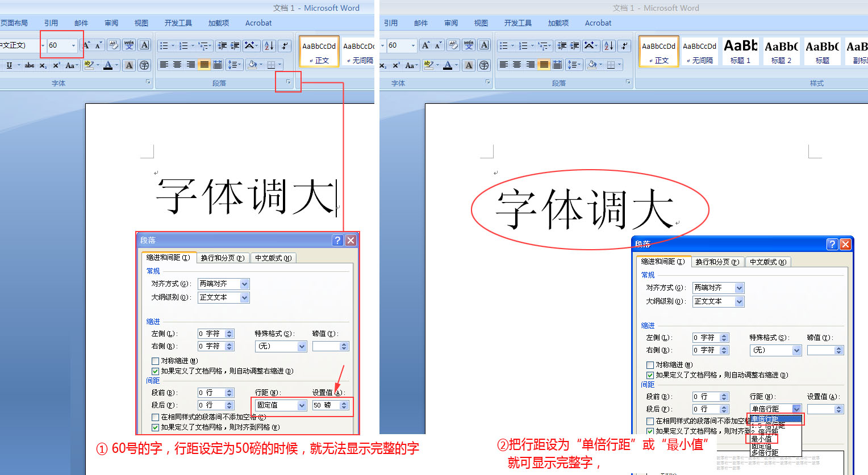Check 在相同样式的段落间不添加空格 in left dialog
Screen dimensions: 868x475
pyautogui.click(x=155, y=417)
